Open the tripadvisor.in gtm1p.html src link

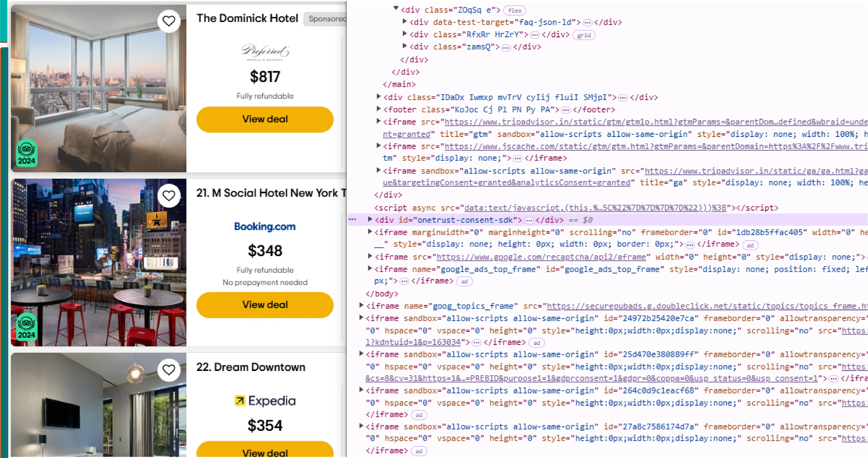pos(656,122)
